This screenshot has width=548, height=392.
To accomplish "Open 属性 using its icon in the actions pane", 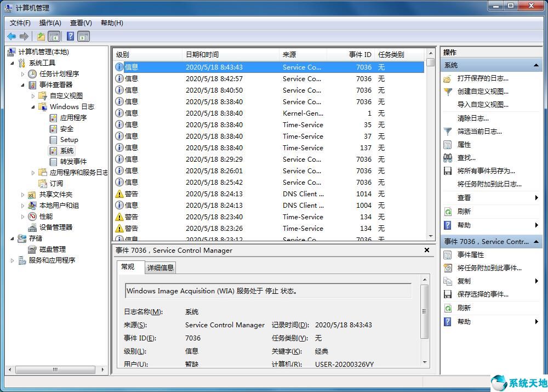I will (448, 144).
